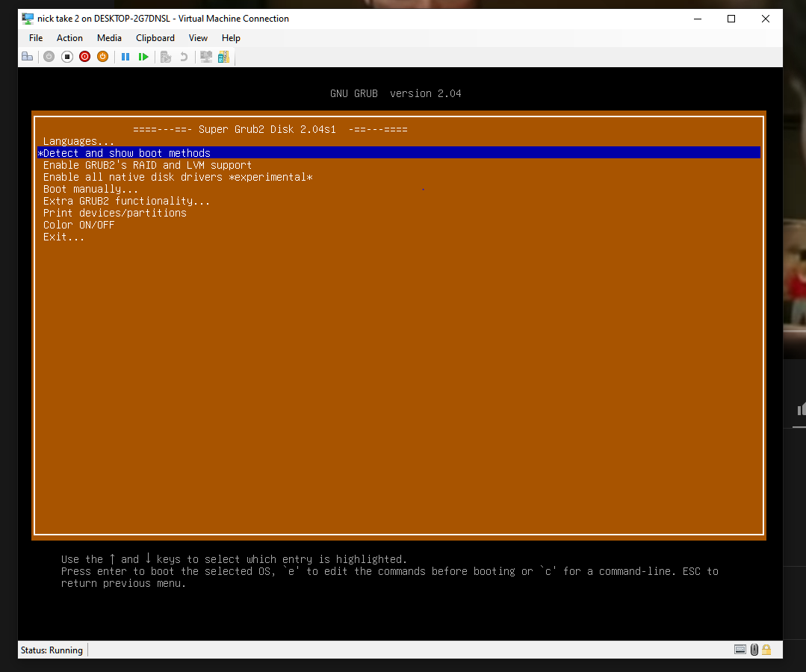806x672 pixels.
Task: Open the View menu
Action: coord(198,38)
